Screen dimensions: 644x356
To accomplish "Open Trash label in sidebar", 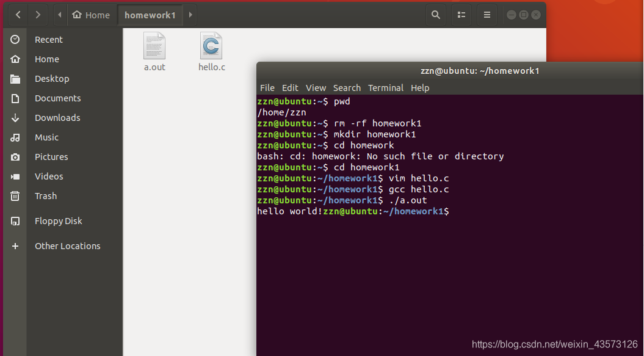I will [46, 196].
